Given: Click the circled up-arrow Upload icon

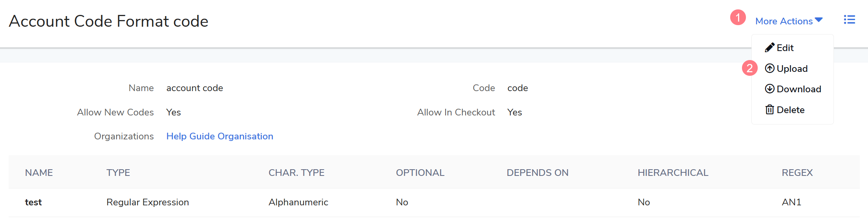Looking at the screenshot, I should (769, 68).
